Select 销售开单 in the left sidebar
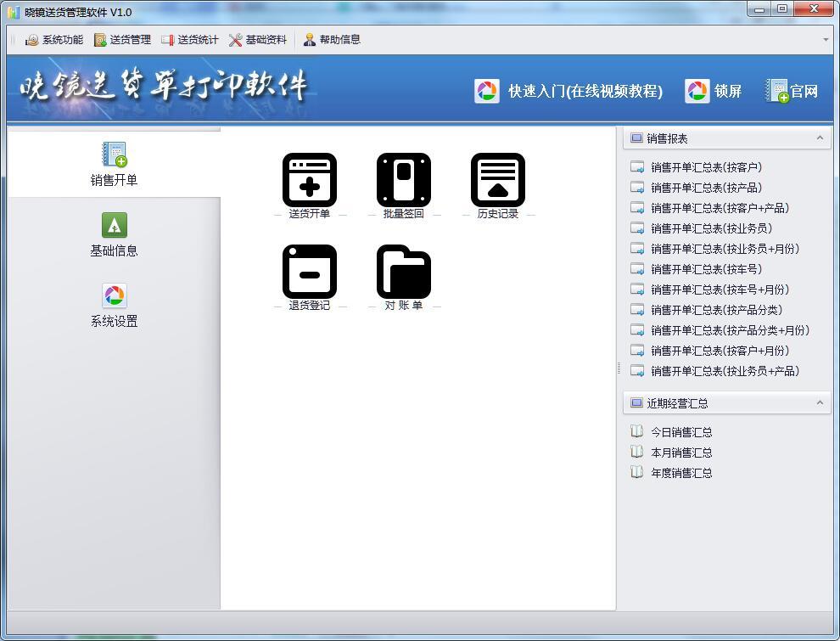840x641 pixels. tap(114, 165)
